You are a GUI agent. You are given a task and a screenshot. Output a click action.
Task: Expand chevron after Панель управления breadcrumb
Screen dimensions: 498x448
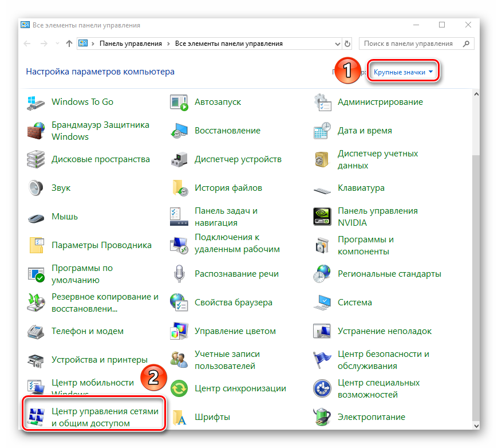pos(168,44)
